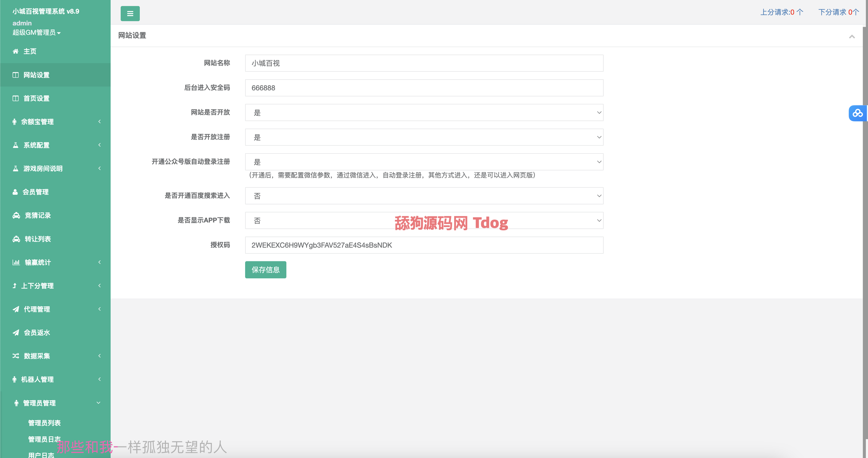Expand the 超级GM管理员 user dropdown
Image resolution: width=868 pixels, height=458 pixels.
tap(36, 33)
